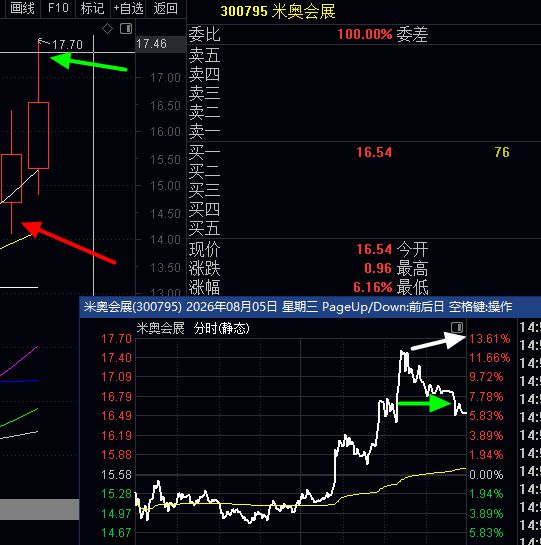Click 13.61% on the intraday percent axis
This screenshot has height=545, width=541.
pyautogui.click(x=490, y=339)
